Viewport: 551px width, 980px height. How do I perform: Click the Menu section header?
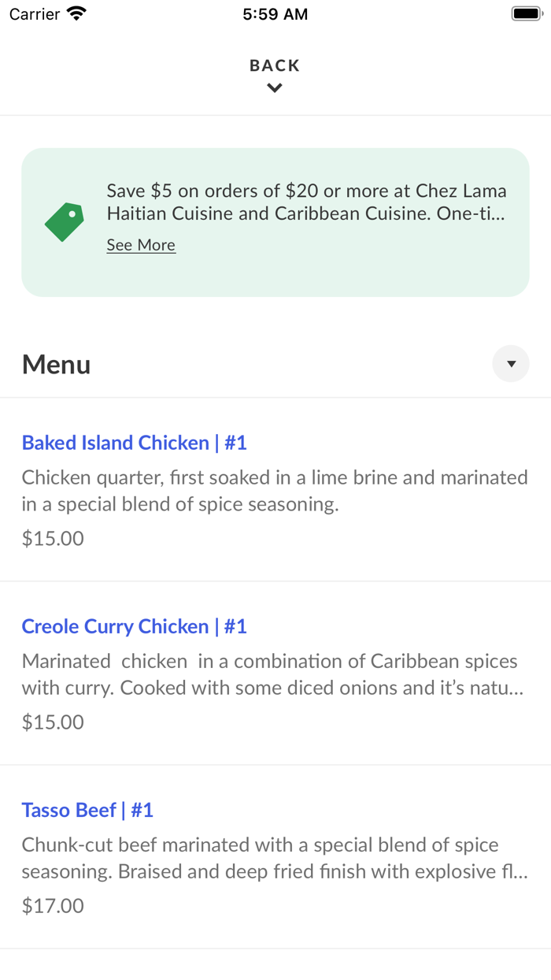(x=56, y=363)
